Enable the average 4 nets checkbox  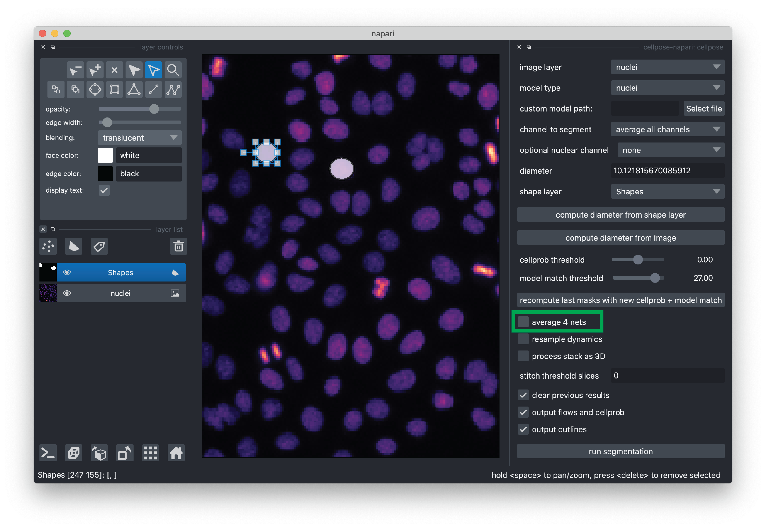point(523,322)
